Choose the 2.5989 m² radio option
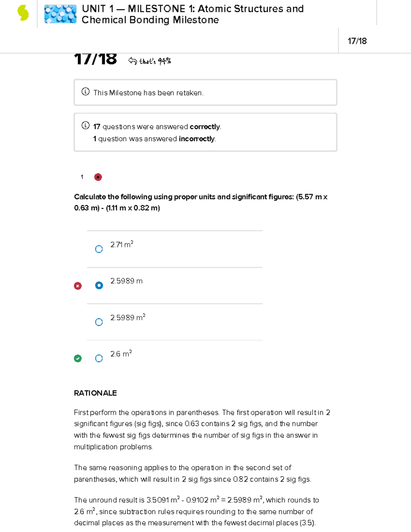This screenshot has height=532, width=411. tap(99, 322)
